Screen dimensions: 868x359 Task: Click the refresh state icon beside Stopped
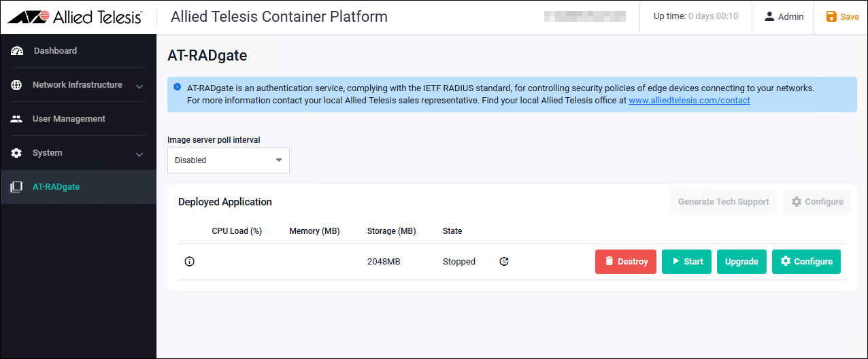pyautogui.click(x=504, y=262)
